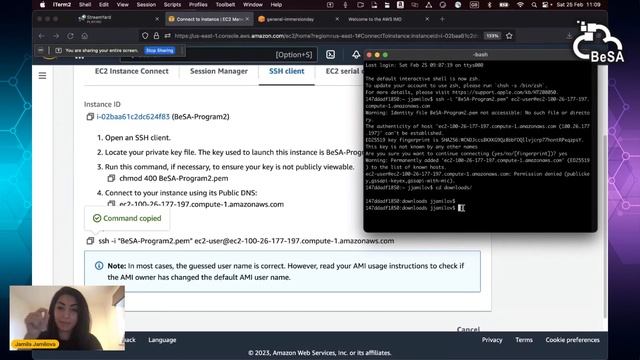Viewport: 640px width, 360px height.
Task: Click the AWS search field with Option+S
Action: click(x=220, y=54)
